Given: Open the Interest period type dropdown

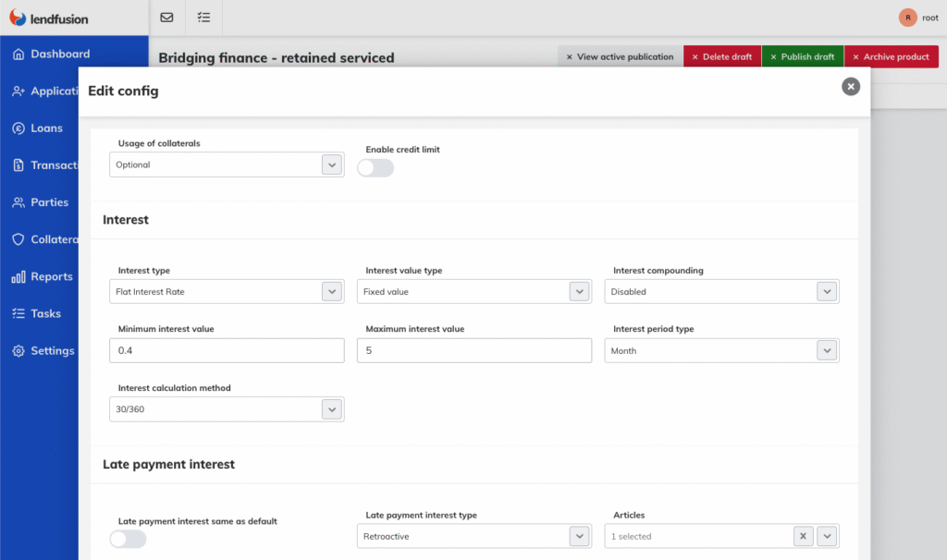Looking at the screenshot, I should 827,351.
